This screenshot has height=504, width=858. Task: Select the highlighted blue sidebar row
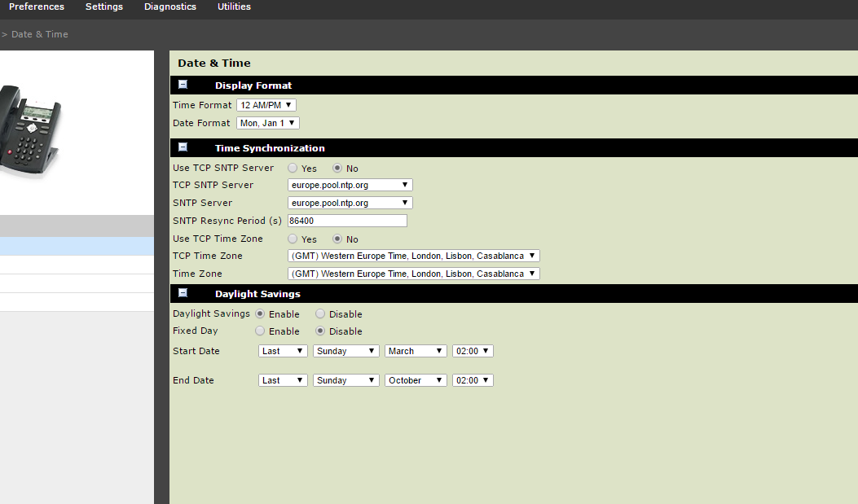click(77, 246)
